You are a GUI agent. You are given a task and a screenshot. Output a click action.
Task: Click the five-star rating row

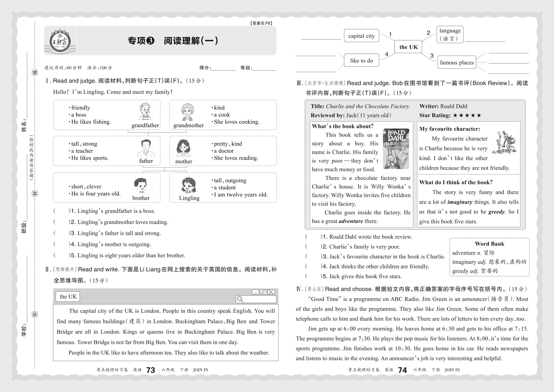467,115
